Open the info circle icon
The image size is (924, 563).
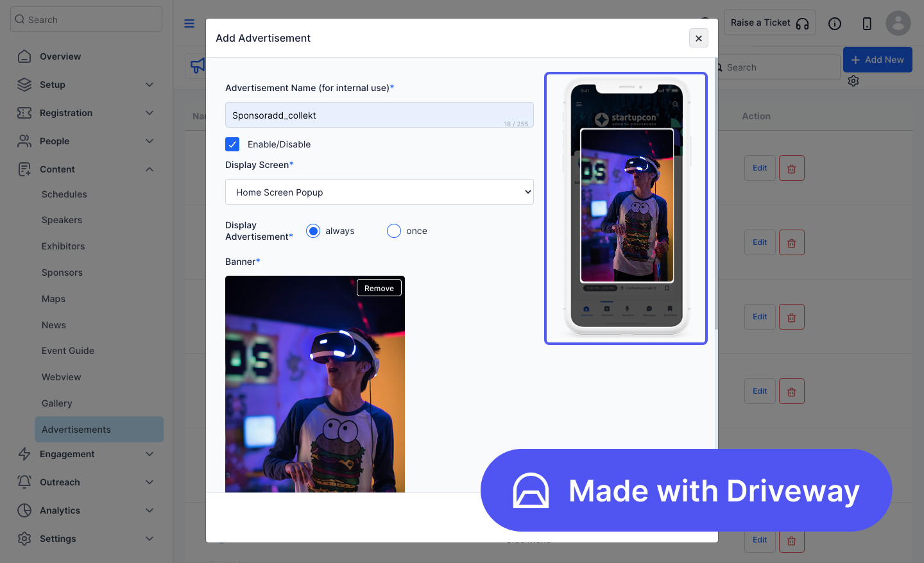835,24
